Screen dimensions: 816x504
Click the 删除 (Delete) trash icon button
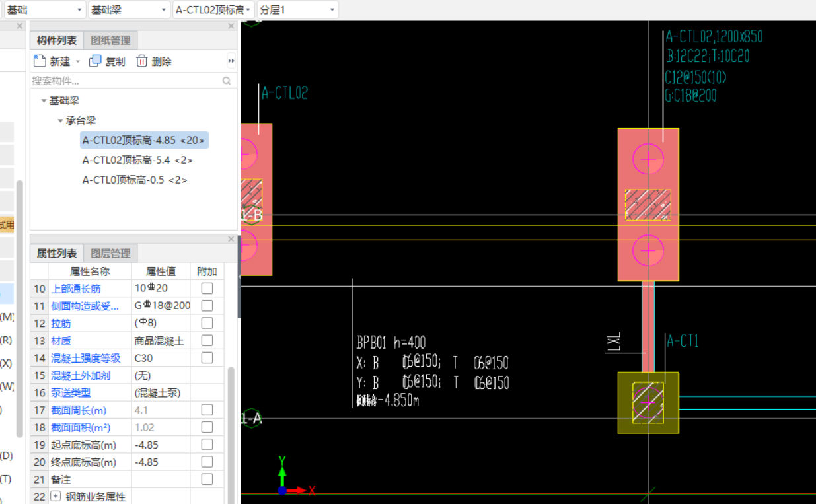pyautogui.click(x=154, y=61)
